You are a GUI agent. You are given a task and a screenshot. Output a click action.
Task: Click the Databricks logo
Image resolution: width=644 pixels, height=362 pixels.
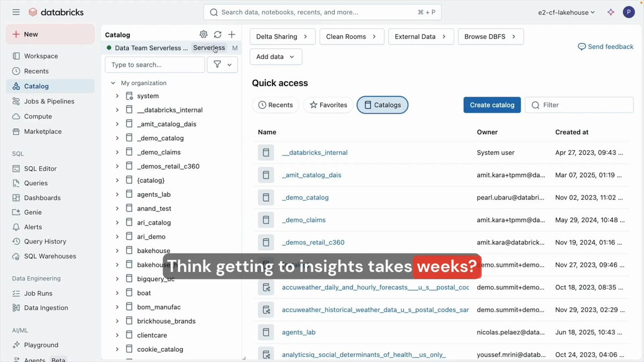56,12
